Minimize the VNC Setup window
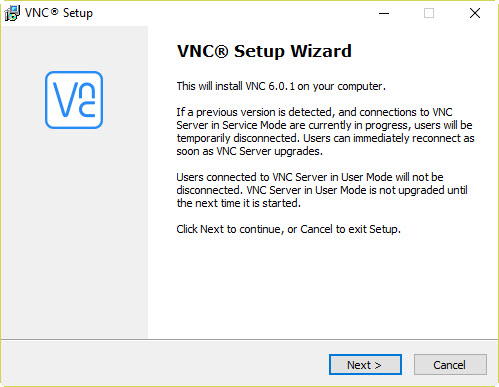499x387 pixels. (x=384, y=13)
